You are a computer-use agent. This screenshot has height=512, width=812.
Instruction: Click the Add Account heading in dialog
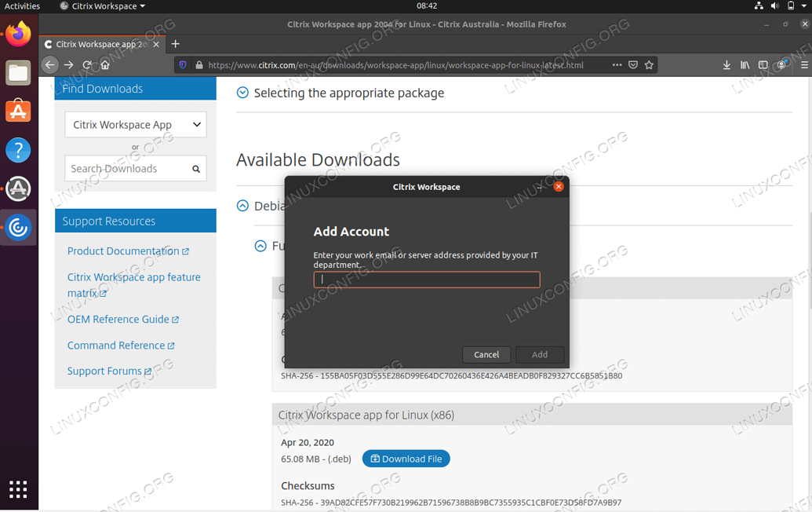(351, 232)
